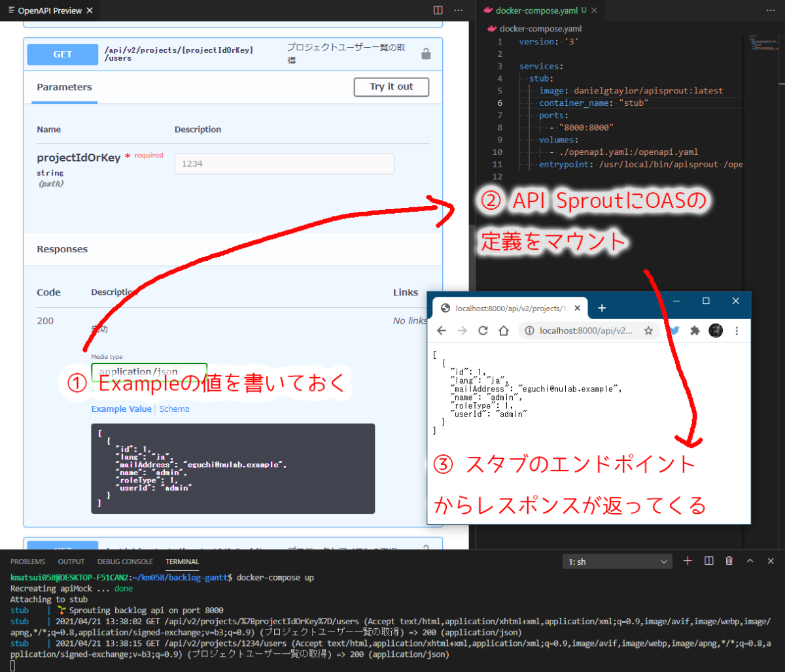
Task: View site information in Chrome's address bar
Action: pyautogui.click(x=529, y=331)
